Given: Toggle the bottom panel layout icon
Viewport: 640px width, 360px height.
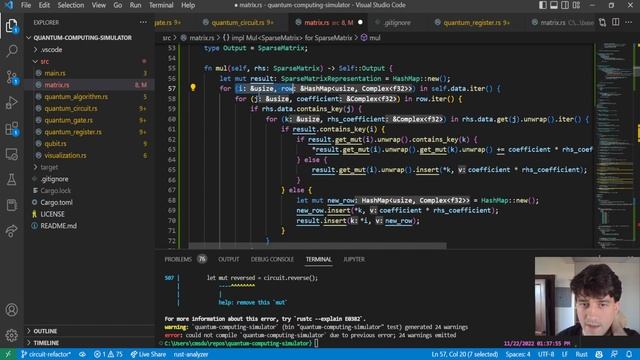Looking at the screenshot, I should [554, 5].
